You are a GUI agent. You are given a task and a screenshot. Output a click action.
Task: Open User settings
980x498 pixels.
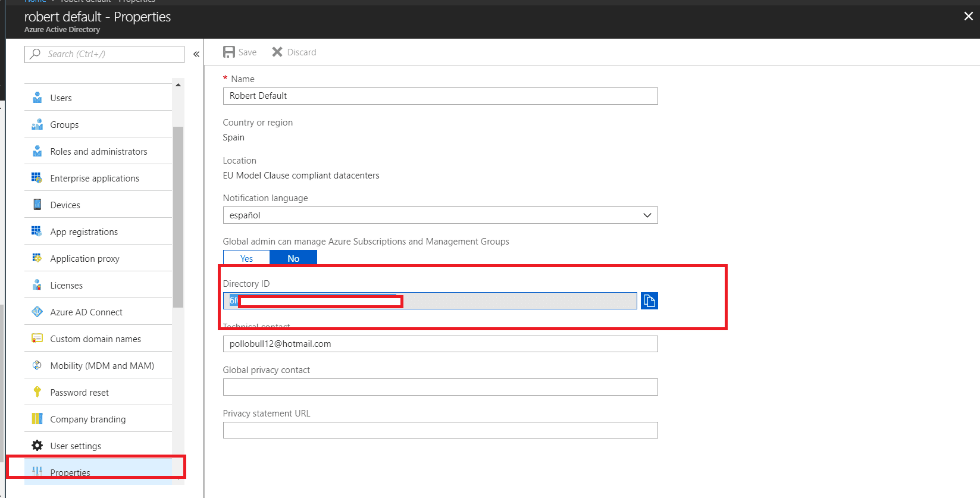98,446
